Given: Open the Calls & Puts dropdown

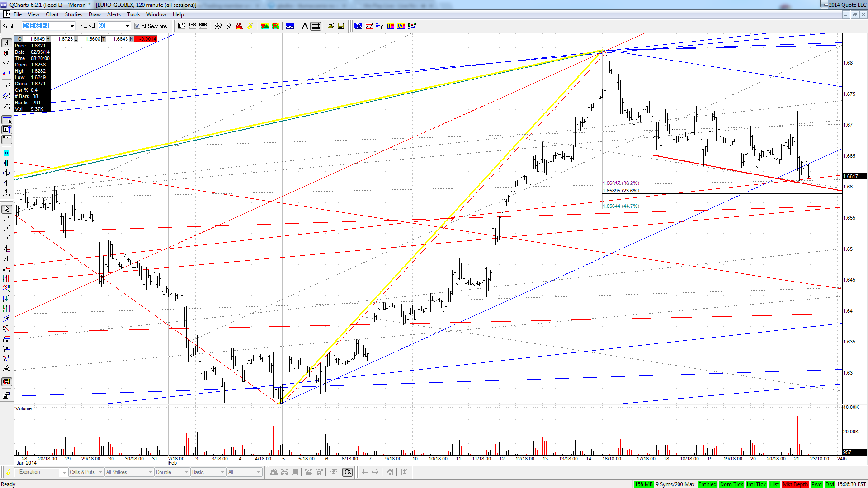Looking at the screenshot, I should [86, 472].
